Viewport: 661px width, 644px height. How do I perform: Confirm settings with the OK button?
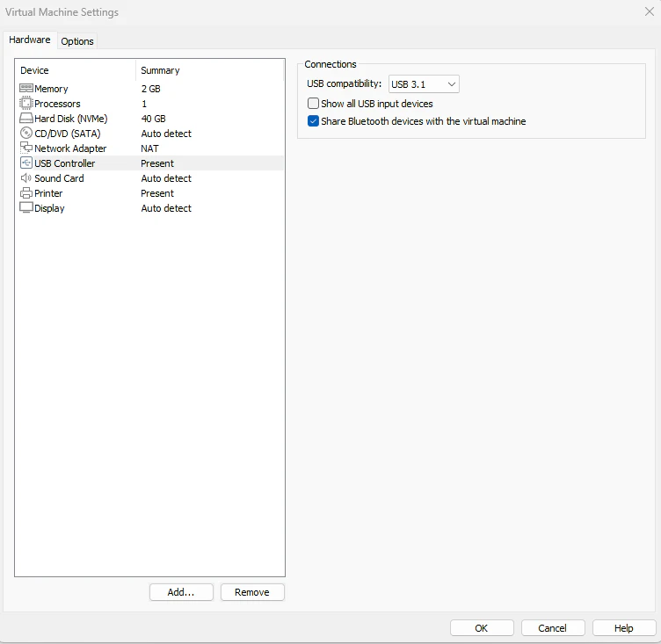point(482,628)
